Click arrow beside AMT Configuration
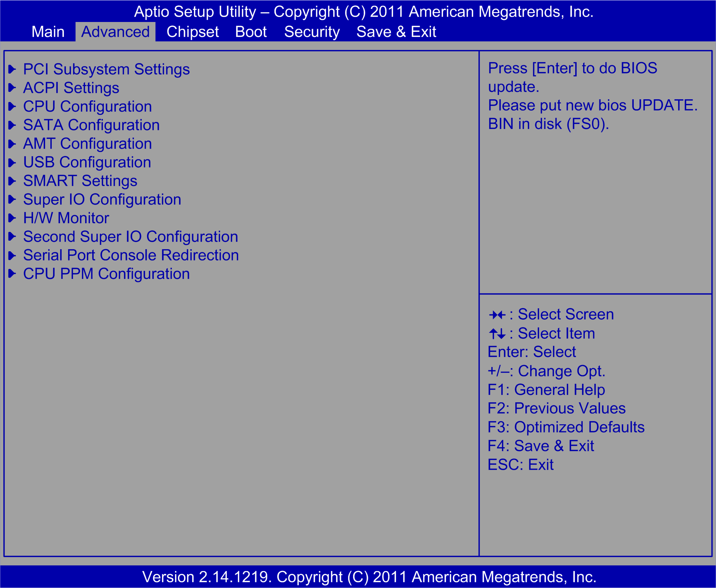Image resolution: width=716 pixels, height=588 pixels. (x=12, y=144)
